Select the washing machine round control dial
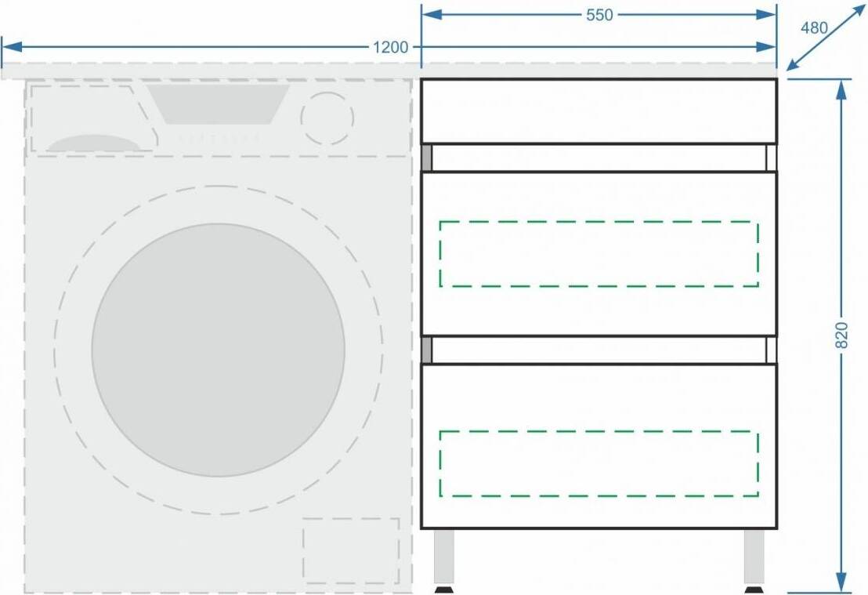The height and width of the screenshot is (595, 868). (x=327, y=118)
